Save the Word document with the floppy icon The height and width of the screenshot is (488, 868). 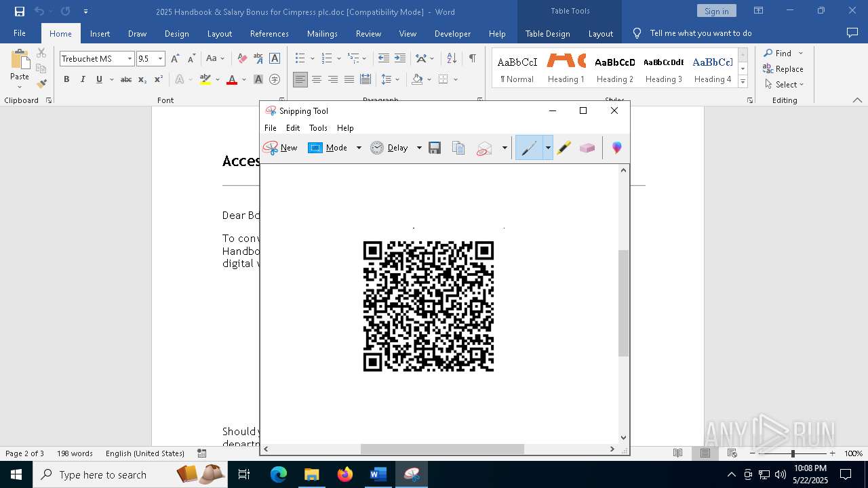point(20,12)
